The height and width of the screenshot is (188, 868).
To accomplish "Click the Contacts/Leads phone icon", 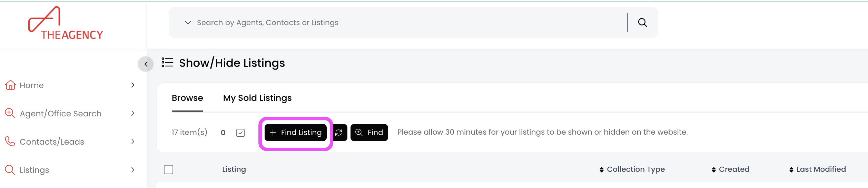I will pyautogui.click(x=10, y=142).
